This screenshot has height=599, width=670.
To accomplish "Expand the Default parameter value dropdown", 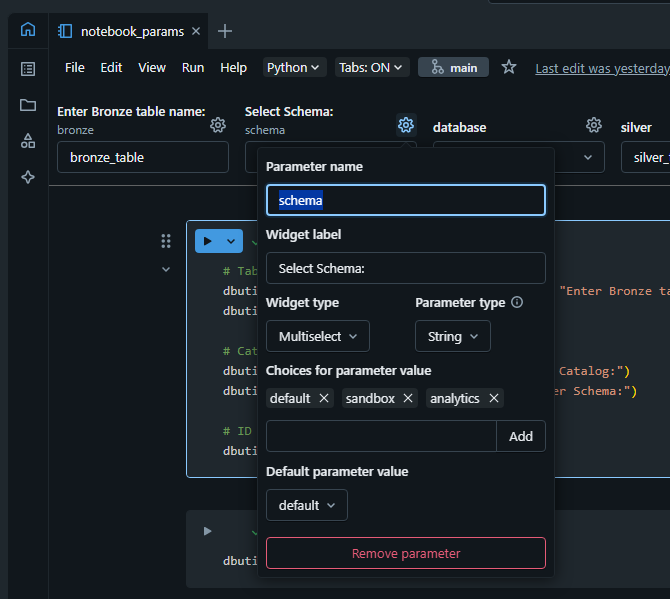I will (306, 505).
